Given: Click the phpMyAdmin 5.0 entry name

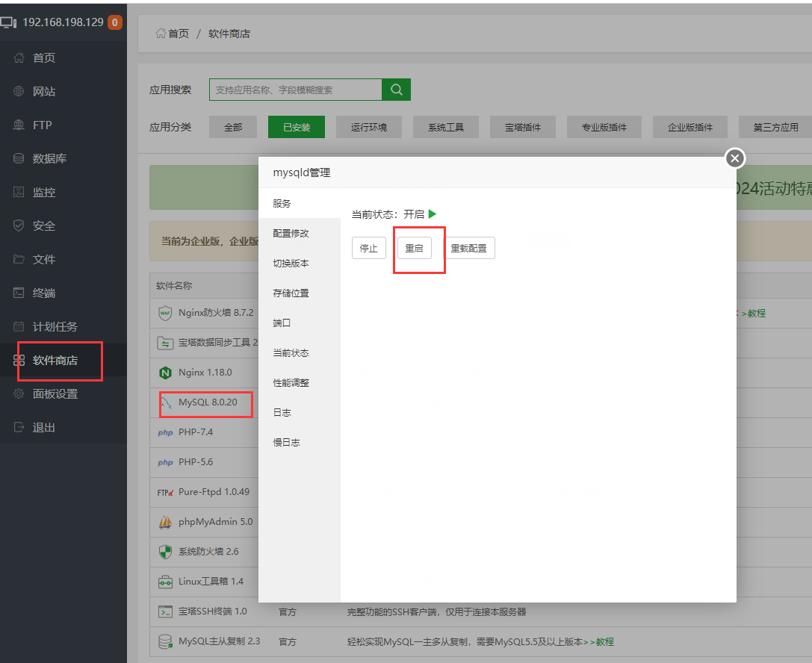Looking at the screenshot, I should point(215,522).
